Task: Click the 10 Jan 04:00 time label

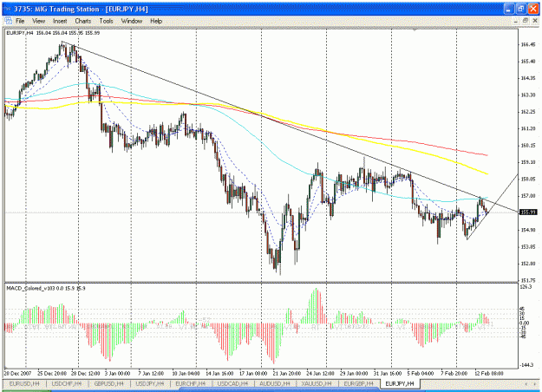Action: (x=186, y=374)
